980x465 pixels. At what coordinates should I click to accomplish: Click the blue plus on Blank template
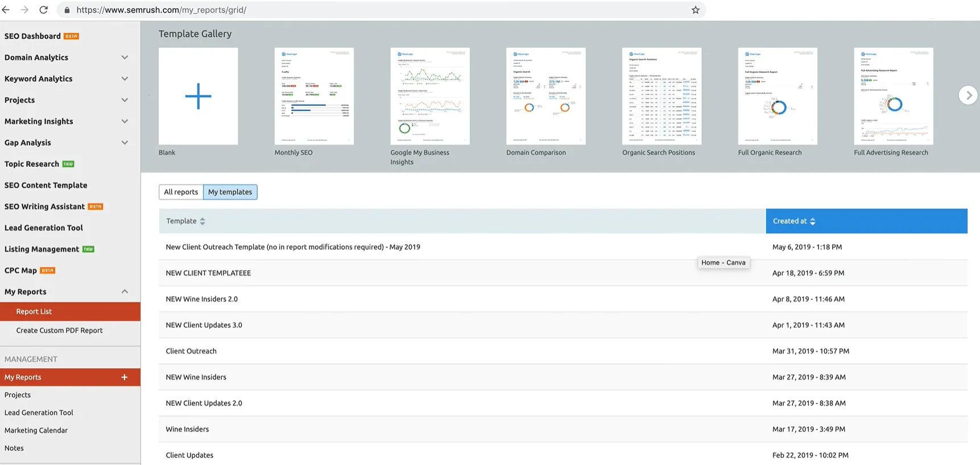point(198,96)
